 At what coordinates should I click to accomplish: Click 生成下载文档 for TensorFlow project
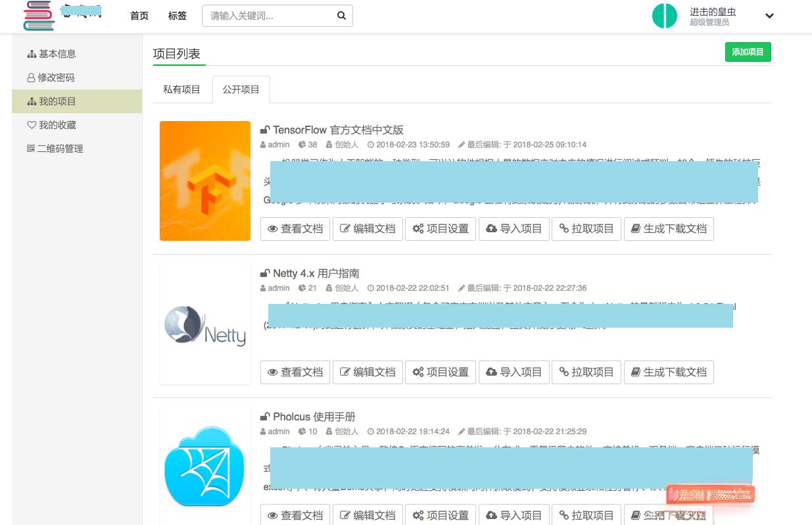[x=669, y=228]
